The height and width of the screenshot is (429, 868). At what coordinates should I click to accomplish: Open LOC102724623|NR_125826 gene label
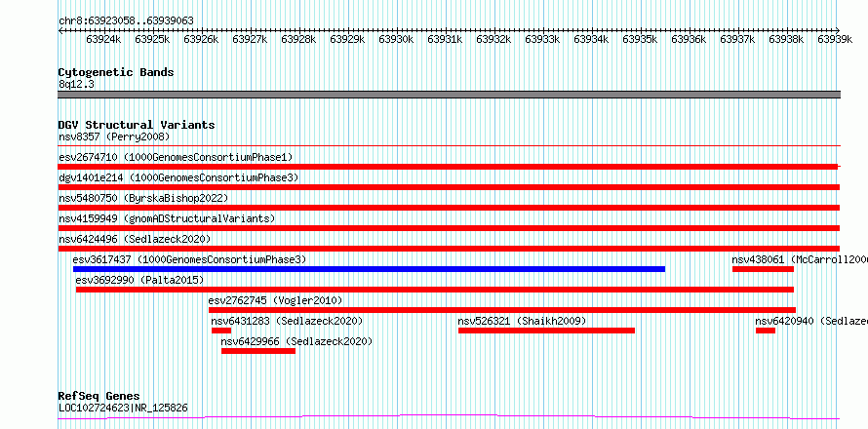[123, 408]
